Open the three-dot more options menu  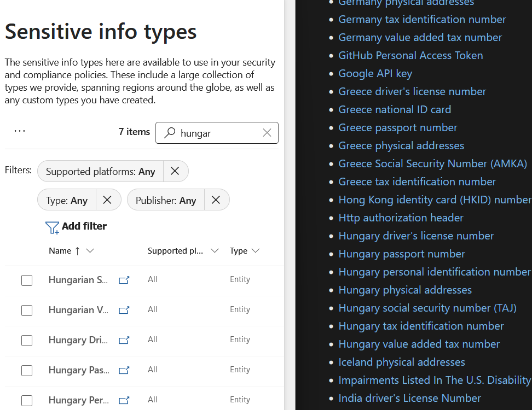[x=20, y=131]
